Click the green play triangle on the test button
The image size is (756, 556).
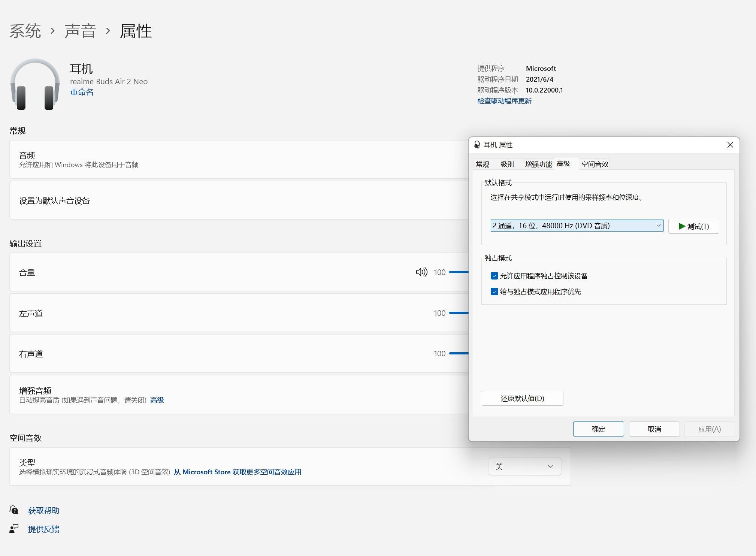(x=682, y=226)
